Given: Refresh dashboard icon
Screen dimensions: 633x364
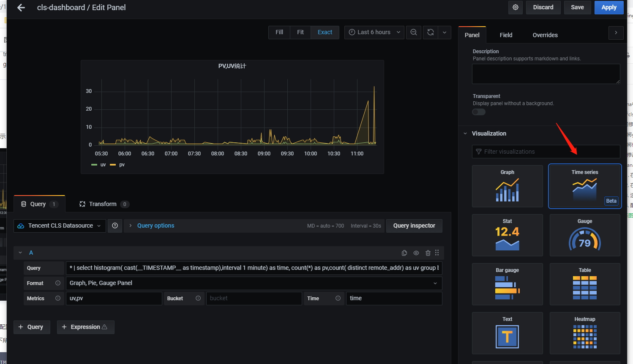Looking at the screenshot, I should click(x=431, y=32).
